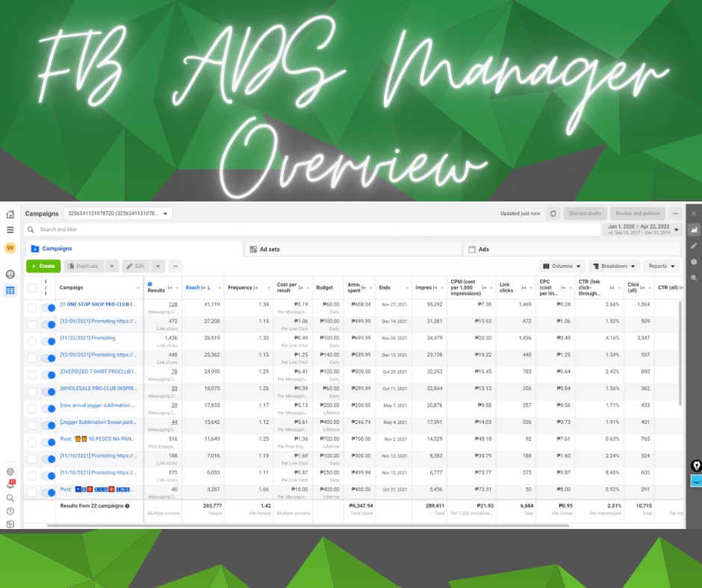Open the hamburger menu in left sidebar
The height and width of the screenshot is (588, 702).
click(10, 230)
